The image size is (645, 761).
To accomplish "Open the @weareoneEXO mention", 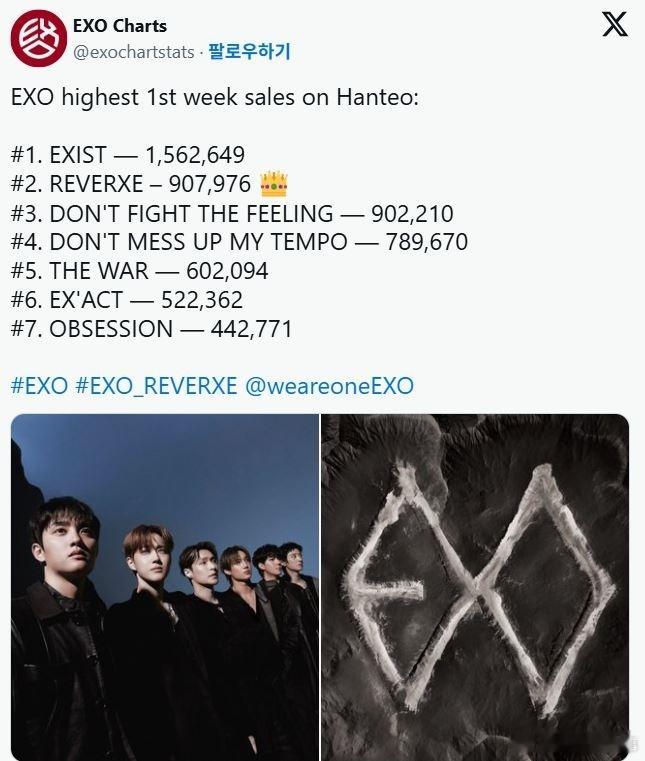I will [330, 386].
